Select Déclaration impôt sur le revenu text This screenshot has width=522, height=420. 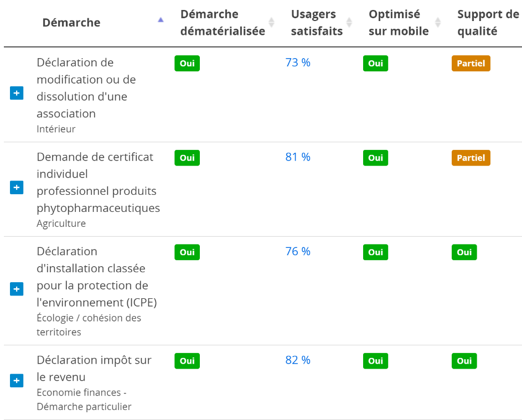click(94, 368)
